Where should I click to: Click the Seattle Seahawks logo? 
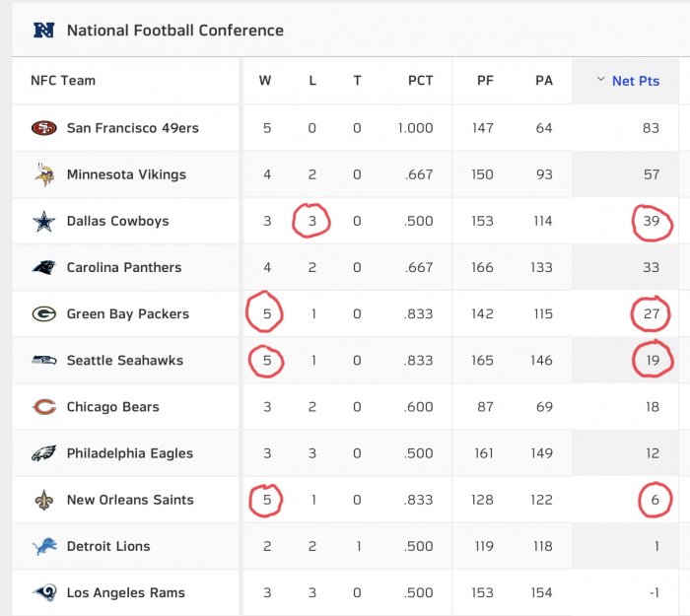[44, 361]
